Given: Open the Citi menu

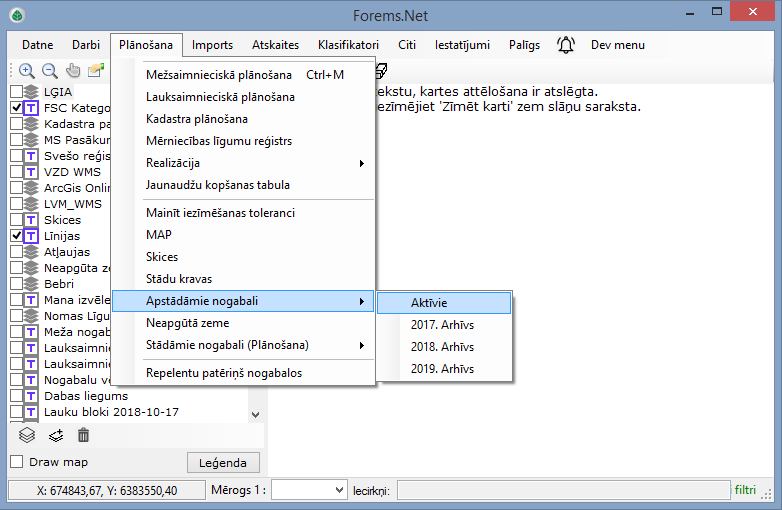Looking at the screenshot, I should 407,45.
